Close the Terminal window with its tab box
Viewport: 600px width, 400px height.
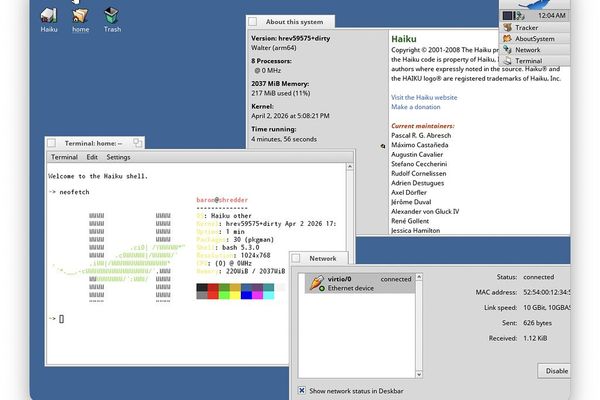52,143
